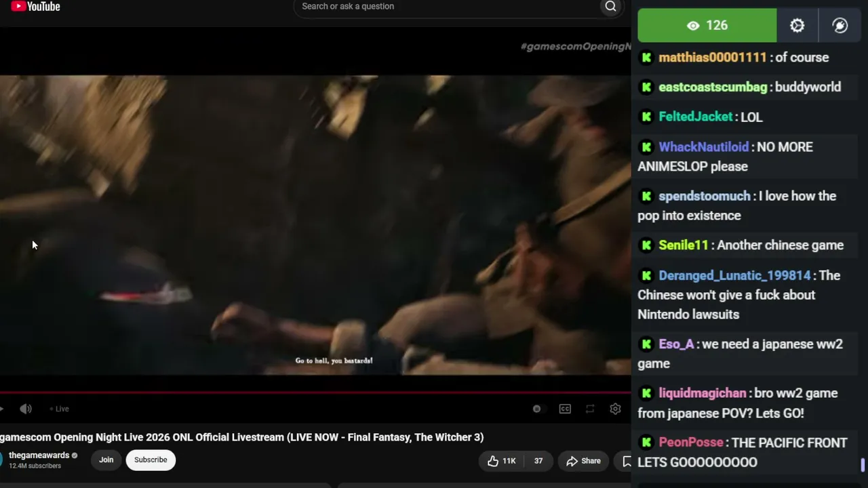Image resolution: width=868 pixels, height=488 pixels.
Task: Click the verified badge beside thegameawards
Action: point(75,455)
